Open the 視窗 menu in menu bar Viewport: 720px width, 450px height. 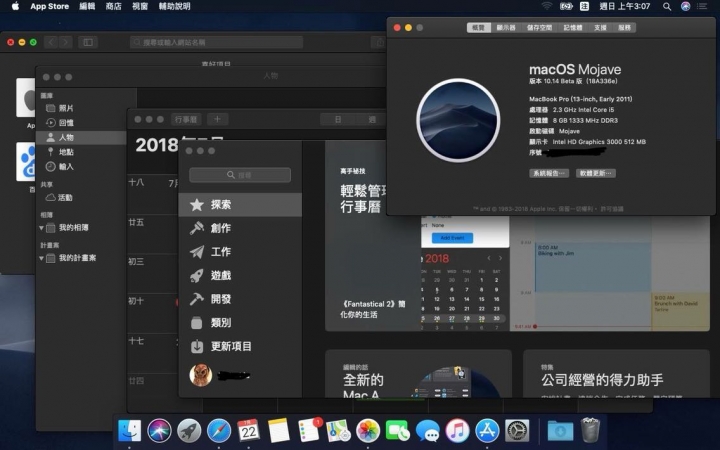pos(140,6)
